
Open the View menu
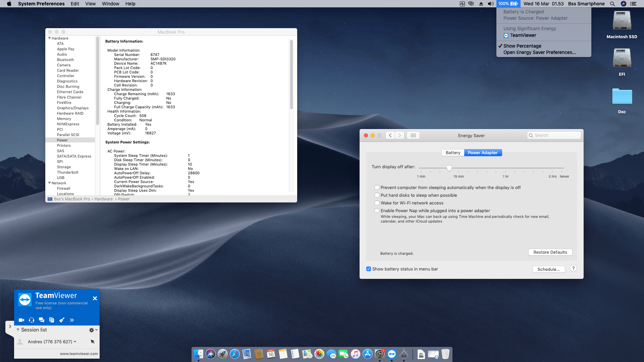tap(90, 4)
